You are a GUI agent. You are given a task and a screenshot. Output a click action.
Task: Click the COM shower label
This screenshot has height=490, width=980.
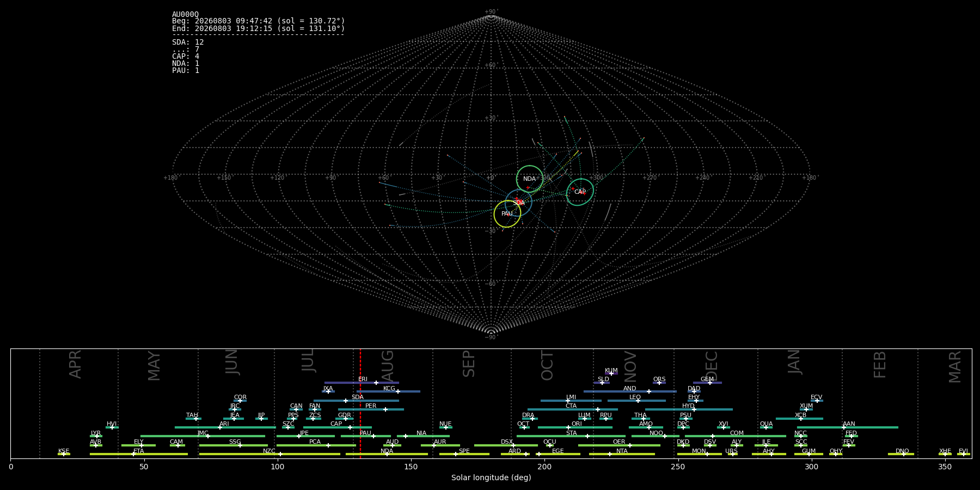pyautogui.click(x=737, y=433)
